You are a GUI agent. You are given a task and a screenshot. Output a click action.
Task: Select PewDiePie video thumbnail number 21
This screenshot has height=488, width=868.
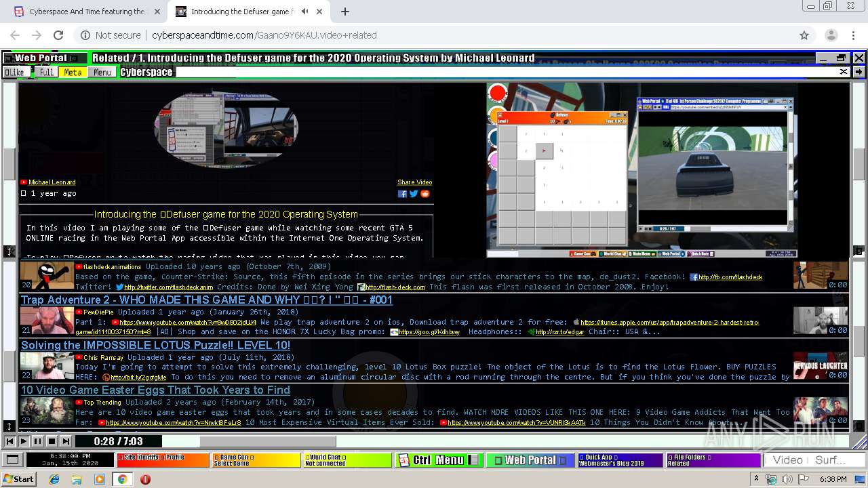(47, 321)
